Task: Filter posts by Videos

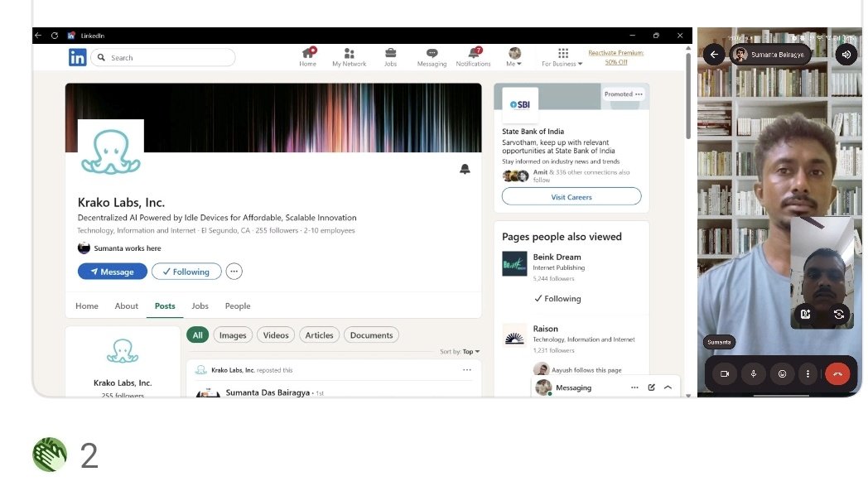Action: point(276,335)
